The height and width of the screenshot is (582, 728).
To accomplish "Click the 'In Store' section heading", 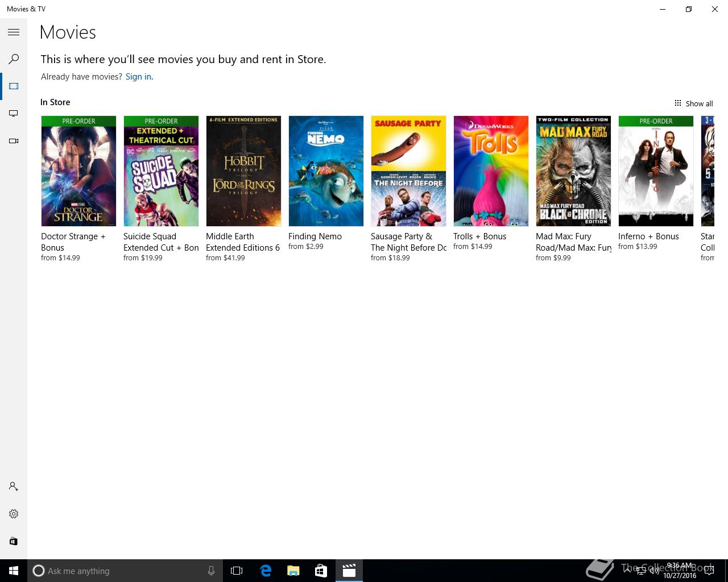I will coord(55,102).
